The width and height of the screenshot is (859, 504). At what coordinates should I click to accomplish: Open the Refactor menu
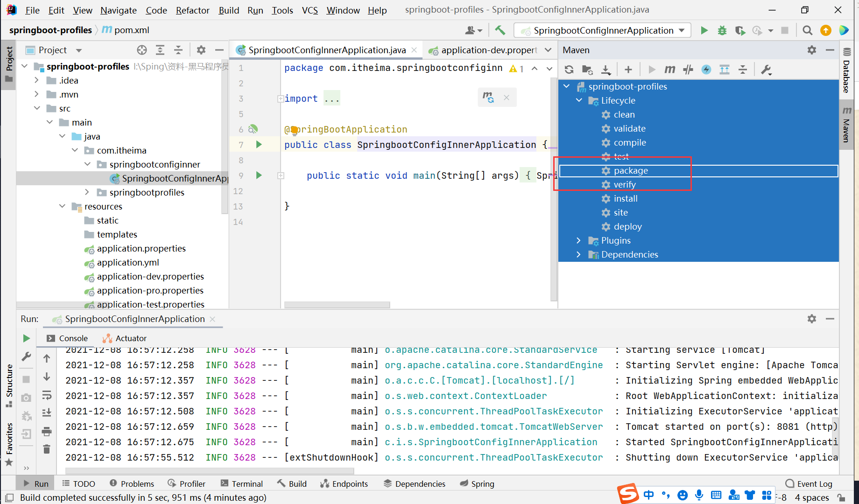tap(192, 10)
